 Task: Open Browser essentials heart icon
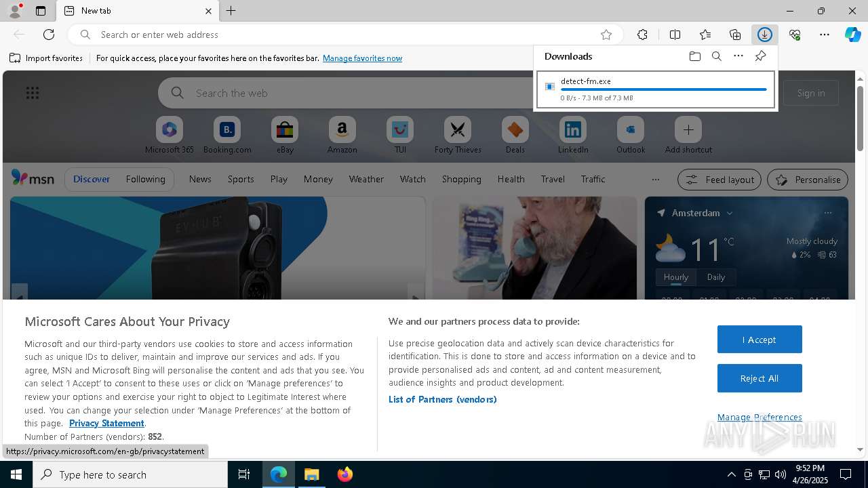pos(795,35)
